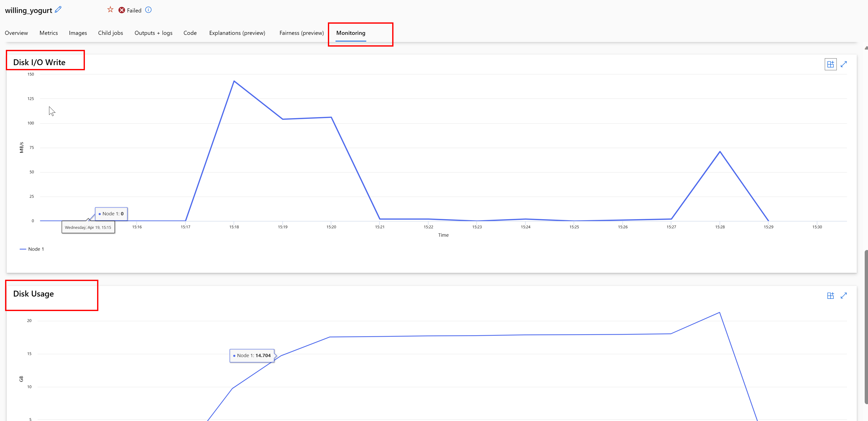868x421 pixels.
Task: Open the info icon beside Failed
Action: [x=148, y=10]
